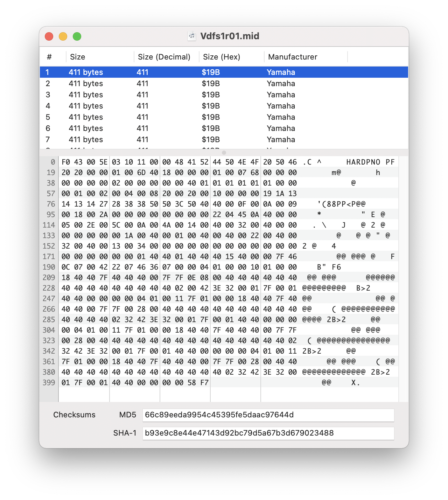Sort the list by the # column

tap(50, 56)
